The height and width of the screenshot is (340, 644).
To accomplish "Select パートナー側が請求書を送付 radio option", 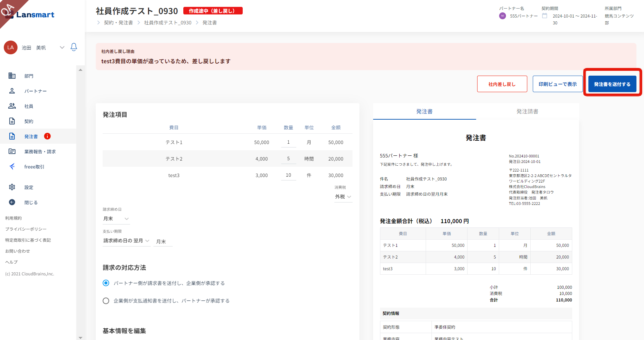I will tap(106, 283).
